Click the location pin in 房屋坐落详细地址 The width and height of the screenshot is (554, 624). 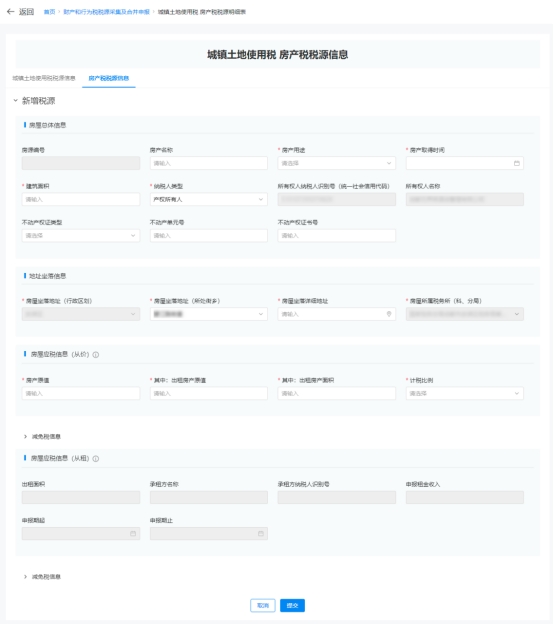tap(389, 314)
